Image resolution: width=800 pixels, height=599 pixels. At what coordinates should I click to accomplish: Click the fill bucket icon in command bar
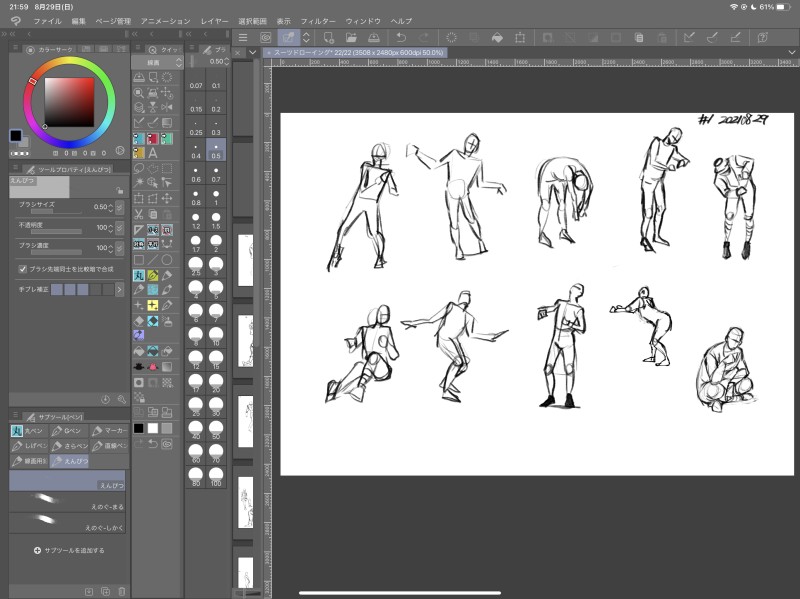click(x=497, y=37)
